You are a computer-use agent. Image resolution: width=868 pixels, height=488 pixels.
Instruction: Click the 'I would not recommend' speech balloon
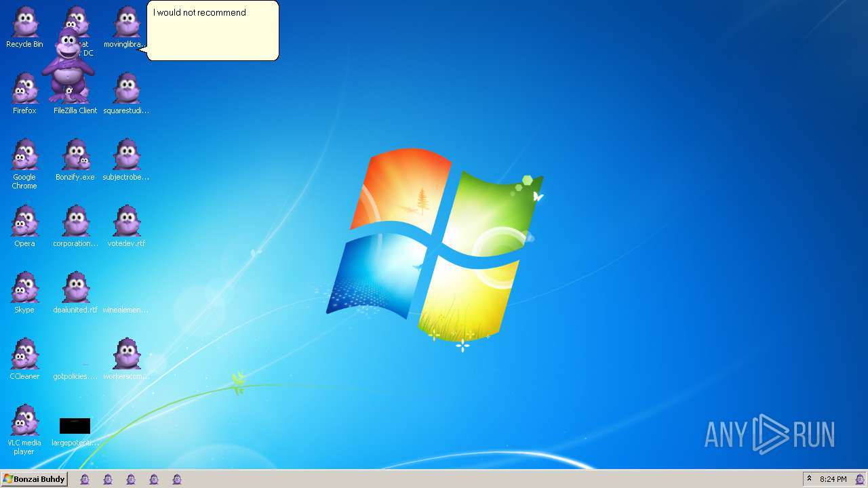212,30
